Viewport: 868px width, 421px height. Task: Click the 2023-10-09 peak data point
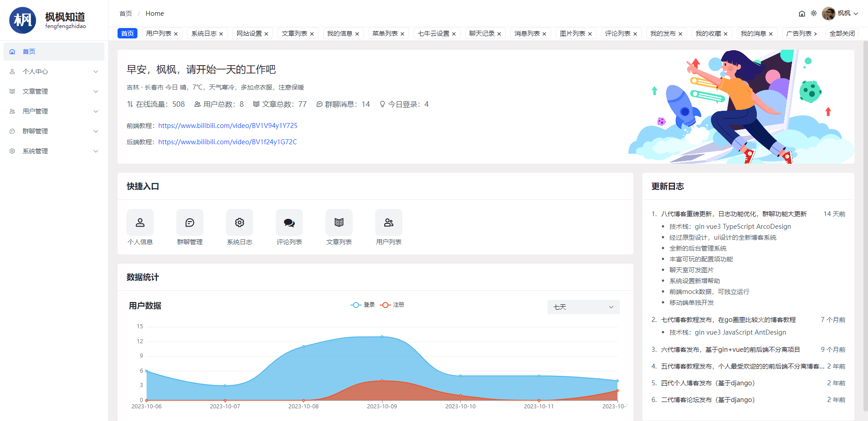tap(382, 337)
